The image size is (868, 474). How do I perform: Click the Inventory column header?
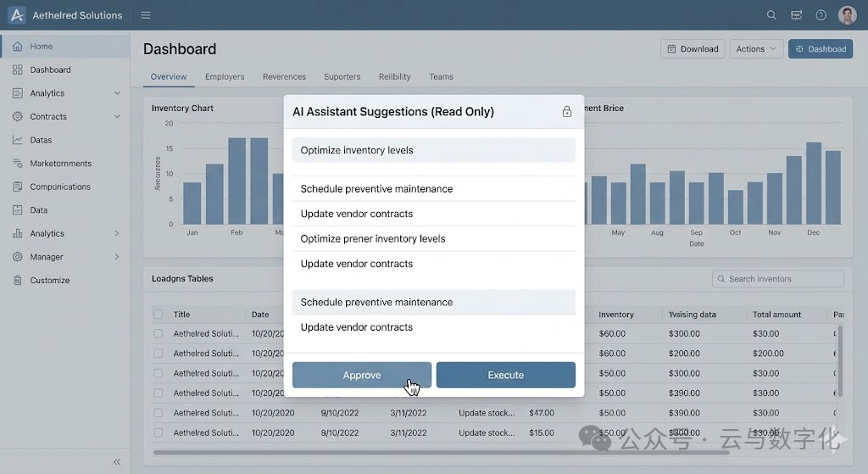coord(616,315)
